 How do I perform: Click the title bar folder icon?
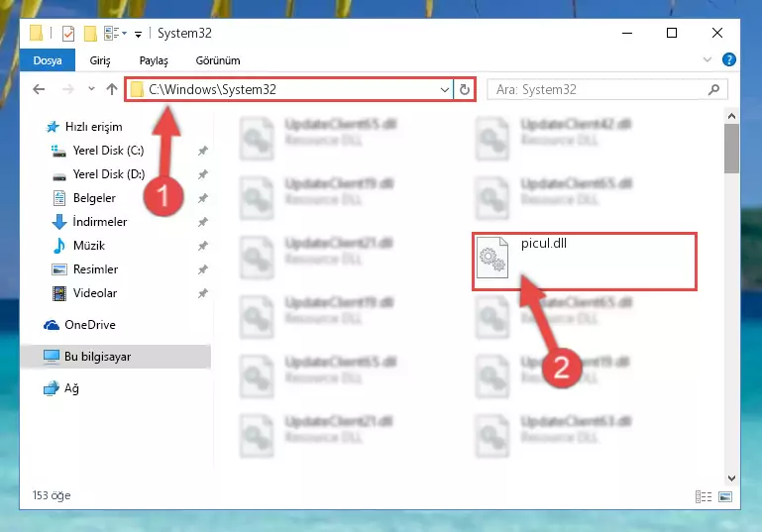pyautogui.click(x=36, y=33)
